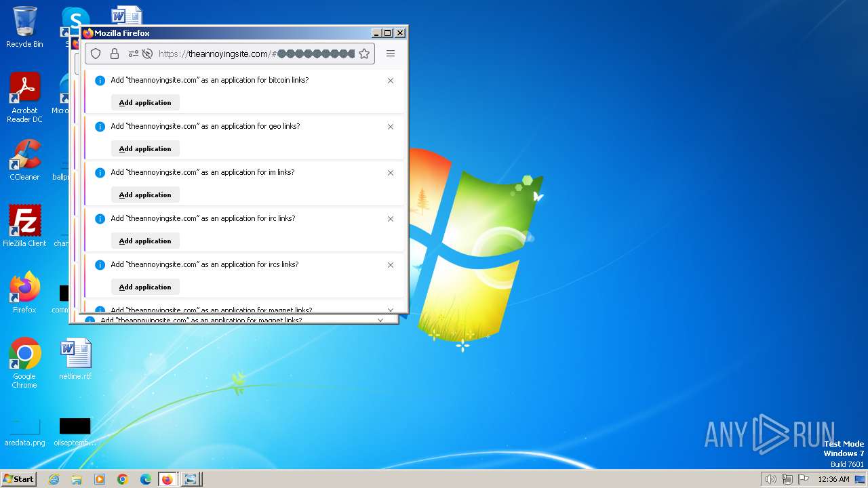This screenshot has width=868, height=488.
Task: Add application for irc links
Action: pyautogui.click(x=145, y=241)
